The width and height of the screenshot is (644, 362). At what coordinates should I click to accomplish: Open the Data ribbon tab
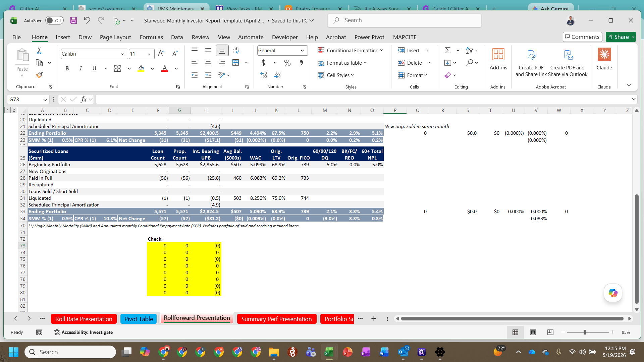[177, 37]
